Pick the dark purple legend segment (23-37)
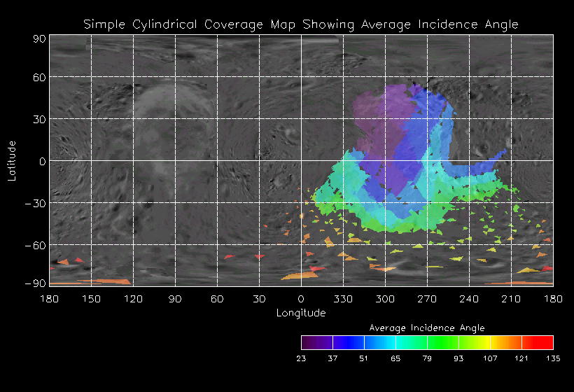This screenshot has width=574, height=392. 317,342
